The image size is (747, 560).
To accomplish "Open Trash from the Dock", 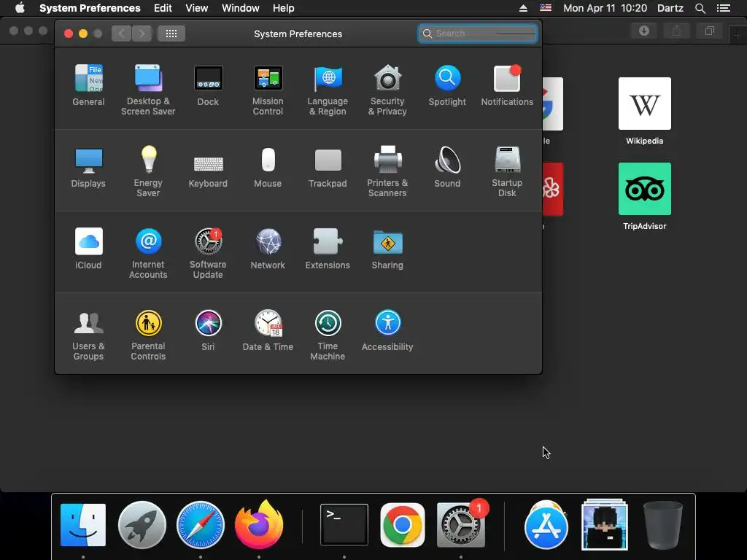I will click(x=662, y=525).
